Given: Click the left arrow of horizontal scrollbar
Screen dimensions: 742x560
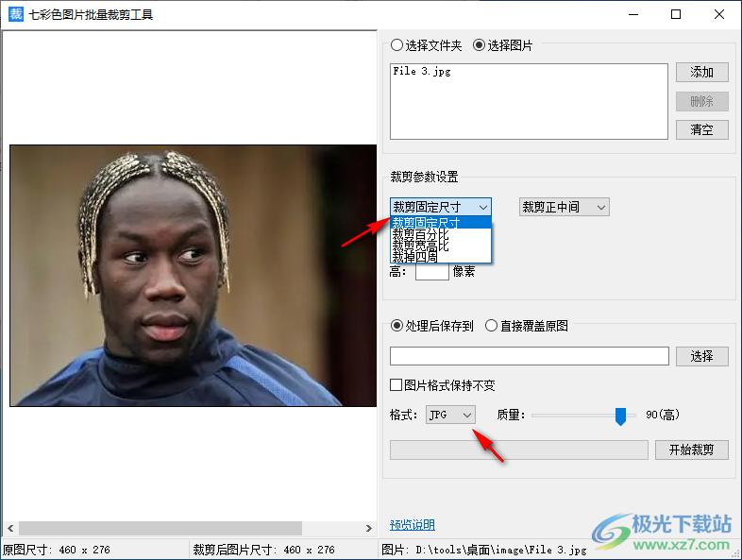Looking at the screenshot, I should coord(9,528).
